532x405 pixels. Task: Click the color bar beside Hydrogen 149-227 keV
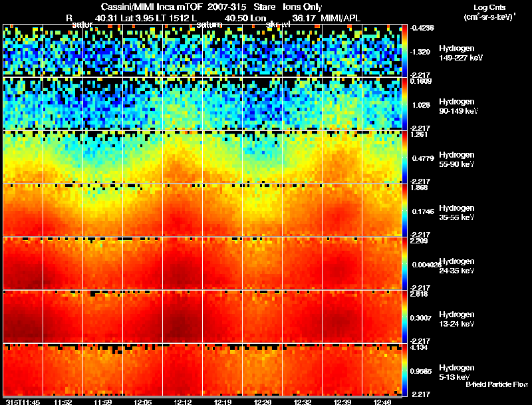404,51
